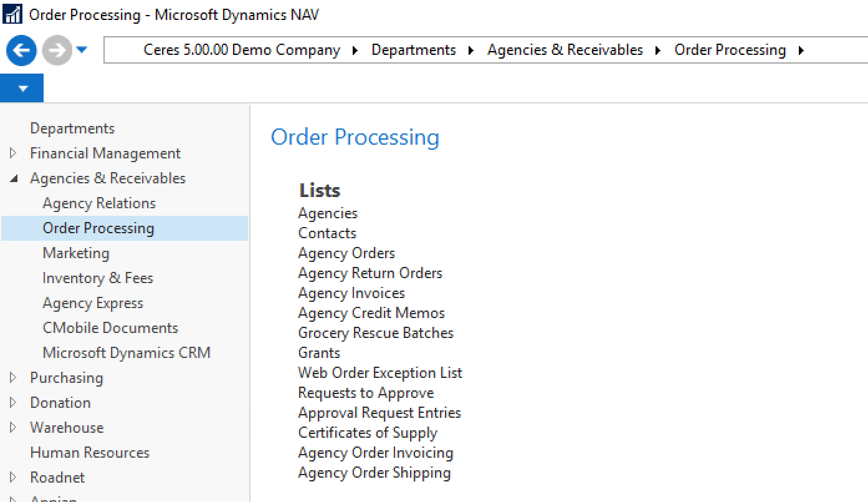Open the travel history dropdown arrow
Image resolution: width=868 pixels, height=502 pixels.
point(82,51)
